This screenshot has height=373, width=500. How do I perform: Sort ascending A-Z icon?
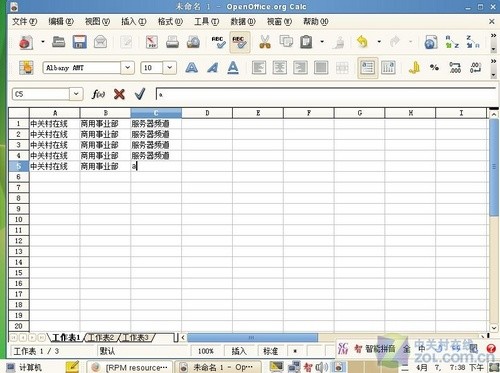pyautogui.click(x=452, y=42)
